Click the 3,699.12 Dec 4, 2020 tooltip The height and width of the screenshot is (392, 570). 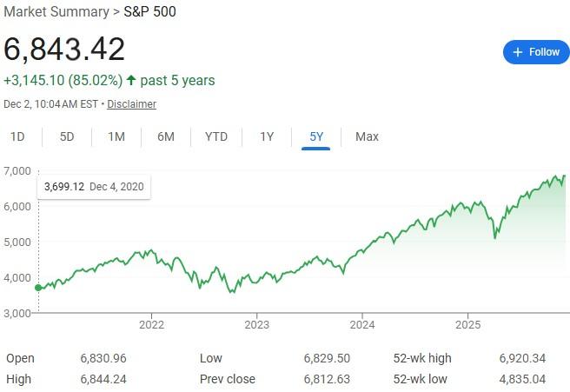click(x=93, y=186)
